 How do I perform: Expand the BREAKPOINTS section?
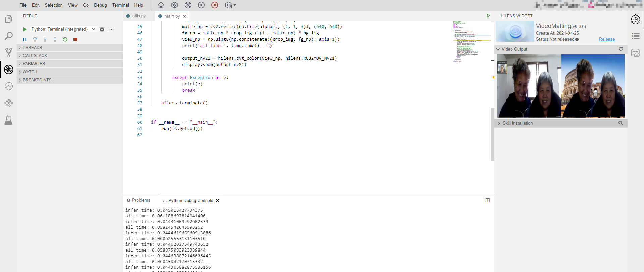70,80
